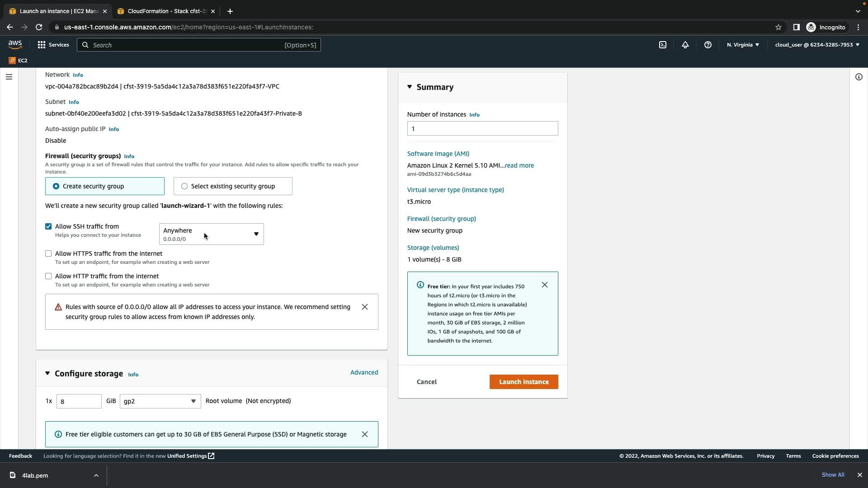Viewport: 868px width, 488px height.
Task: Close the Free tier info box
Action: 545,285
